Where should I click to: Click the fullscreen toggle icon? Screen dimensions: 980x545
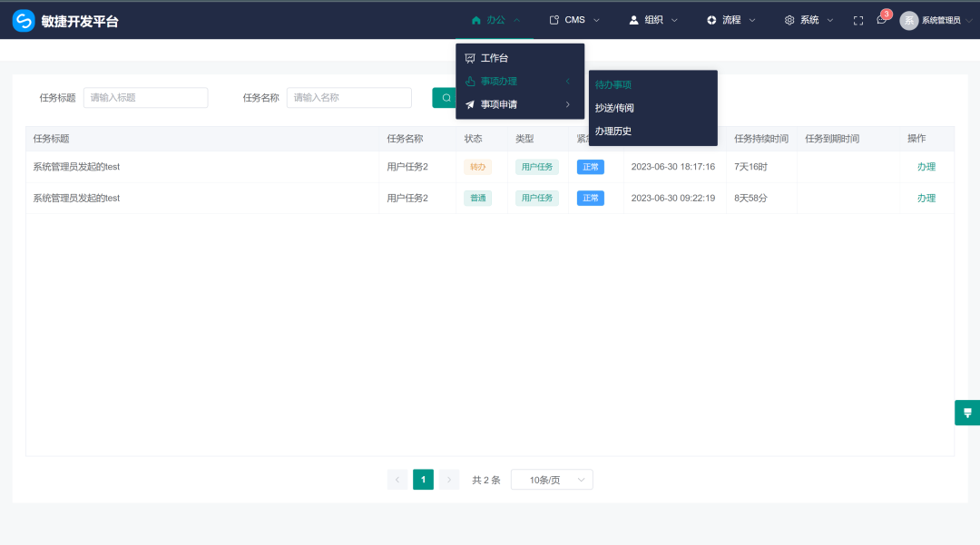[857, 19]
